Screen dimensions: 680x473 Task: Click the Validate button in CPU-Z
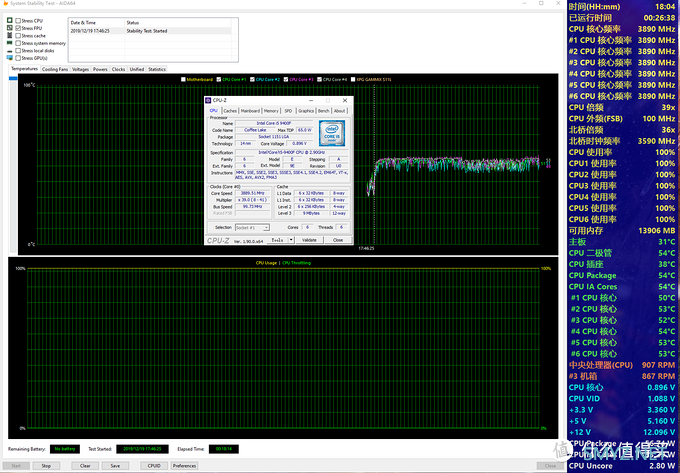309,240
